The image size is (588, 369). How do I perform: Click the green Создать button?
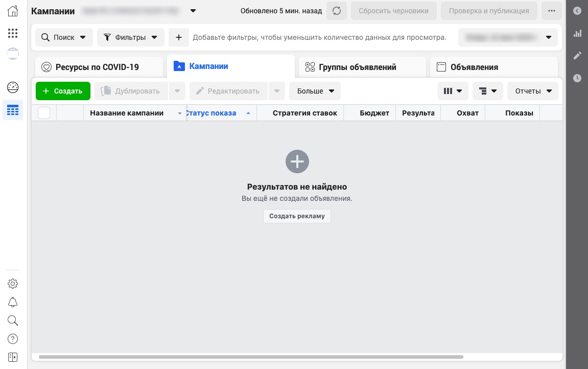[x=63, y=91]
